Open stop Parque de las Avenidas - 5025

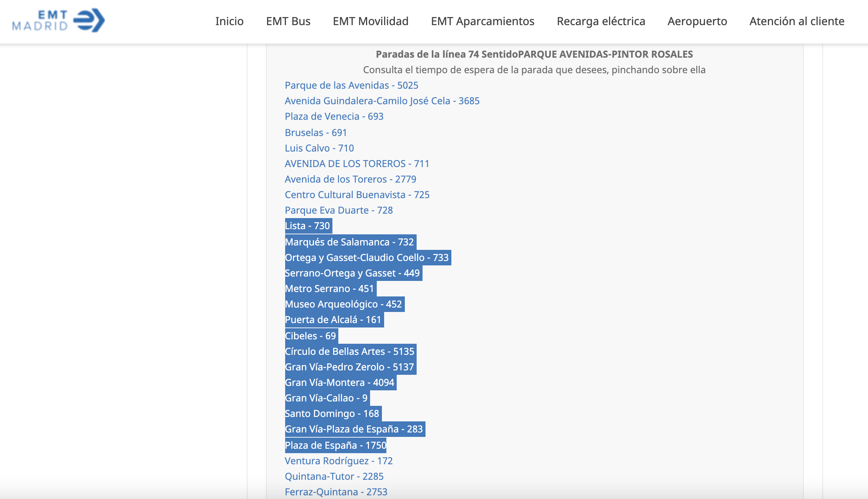(x=351, y=85)
